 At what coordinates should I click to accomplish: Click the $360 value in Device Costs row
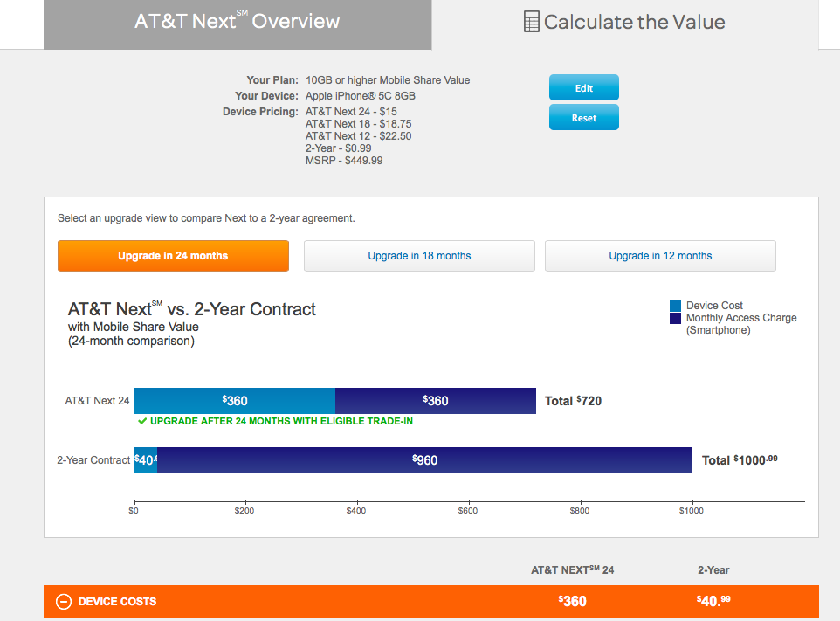[572, 601]
